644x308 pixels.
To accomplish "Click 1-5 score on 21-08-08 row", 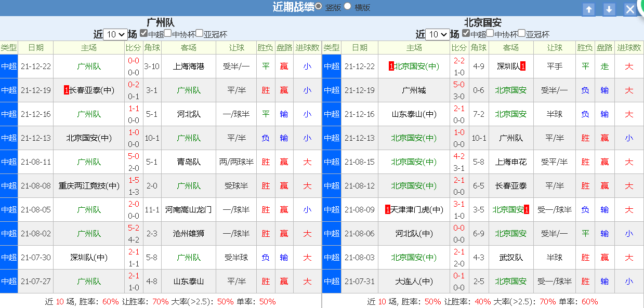I will point(134,180).
